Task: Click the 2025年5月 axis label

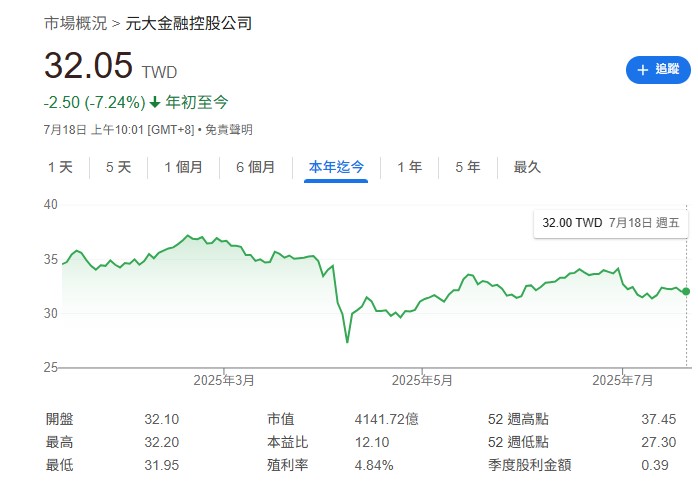Action: (x=422, y=380)
